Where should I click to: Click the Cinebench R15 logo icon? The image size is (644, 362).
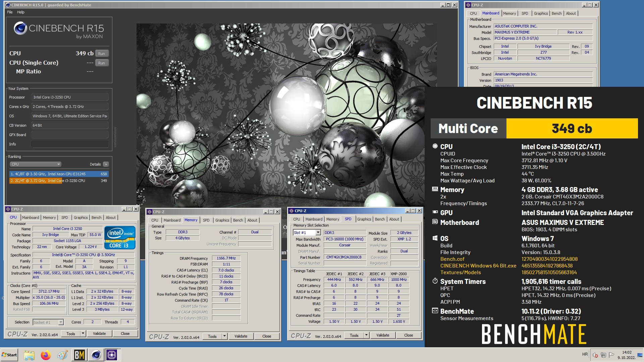click(20, 28)
